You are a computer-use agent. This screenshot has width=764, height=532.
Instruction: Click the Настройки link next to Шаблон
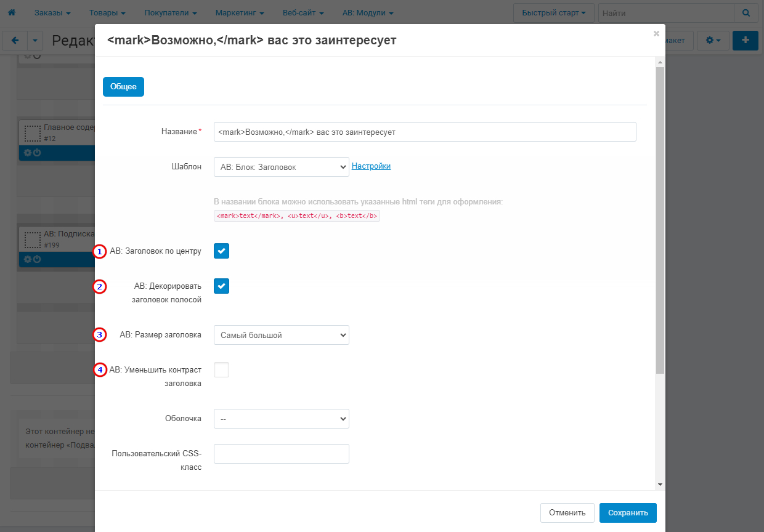[371, 166]
